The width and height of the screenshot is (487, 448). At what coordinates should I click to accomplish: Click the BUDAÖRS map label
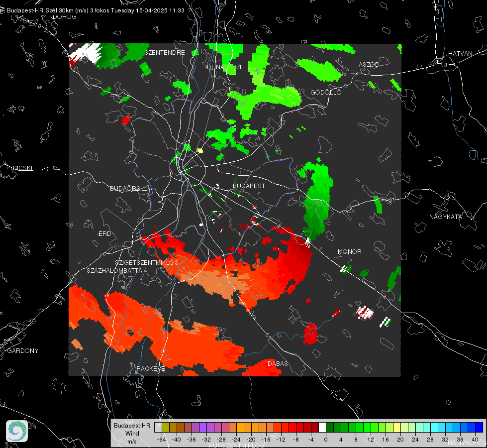[x=125, y=188]
